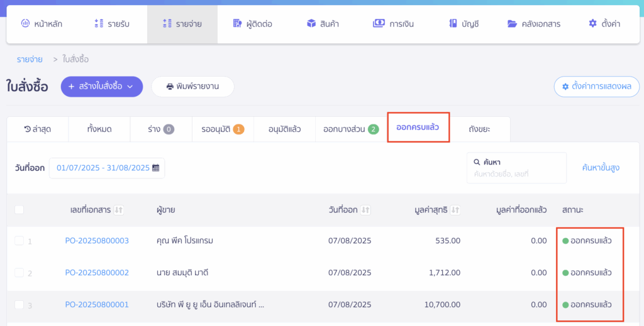Click the สร้างใบสั่งซื้อ create button
Screen dimensions: 644x326
click(x=102, y=87)
